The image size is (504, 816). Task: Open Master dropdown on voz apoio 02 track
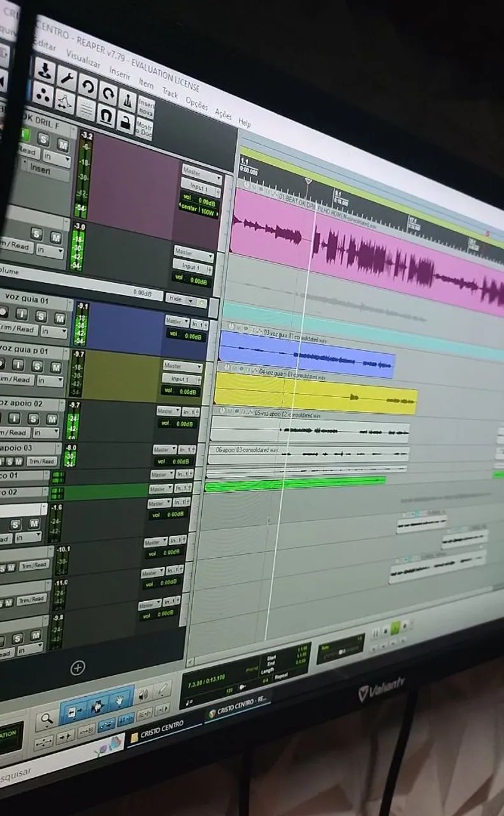pos(168,411)
